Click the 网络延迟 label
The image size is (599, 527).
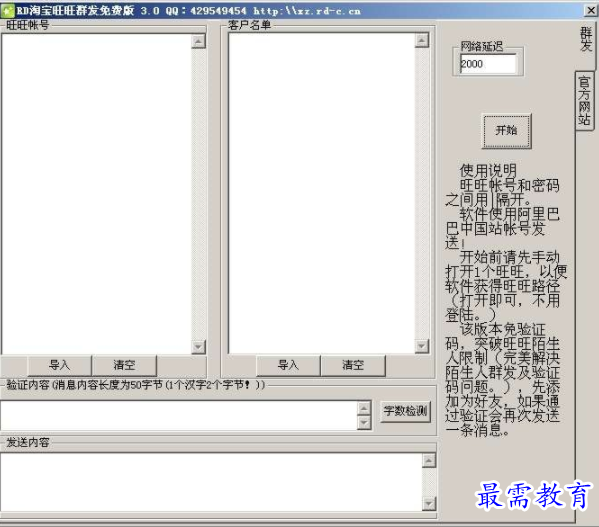[482, 46]
